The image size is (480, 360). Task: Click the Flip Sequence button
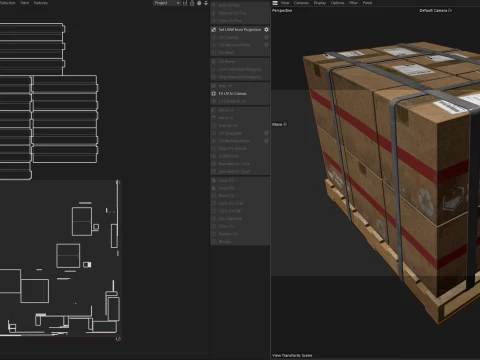[x=240, y=219]
